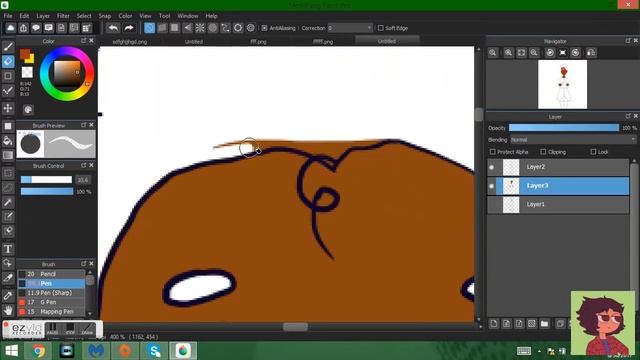This screenshot has width=640, height=360.
Task: Open the File menu
Action: click(8, 16)
